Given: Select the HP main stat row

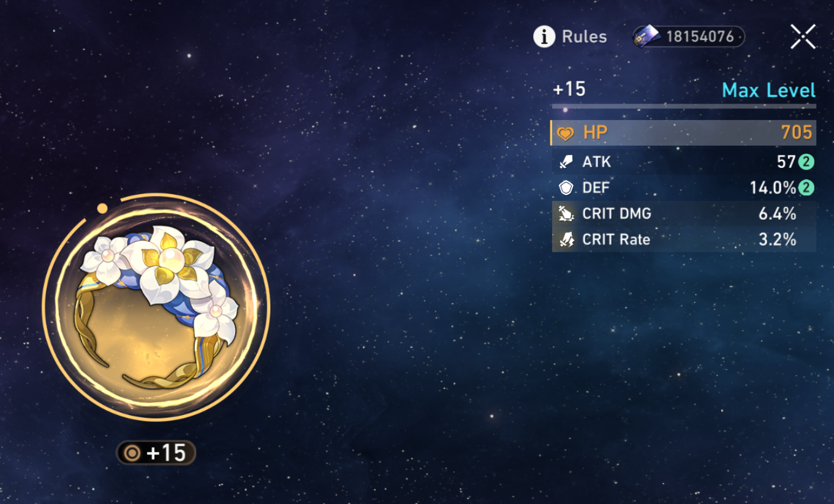Looking at the screenshot, I should tap(683, 133).
